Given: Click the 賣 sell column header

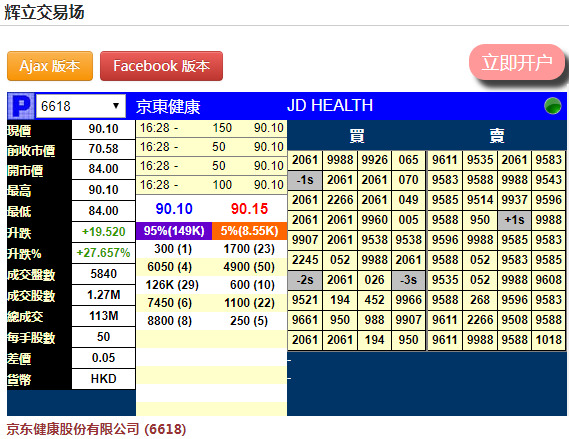Looking at the screenshot, I should 497,136.
